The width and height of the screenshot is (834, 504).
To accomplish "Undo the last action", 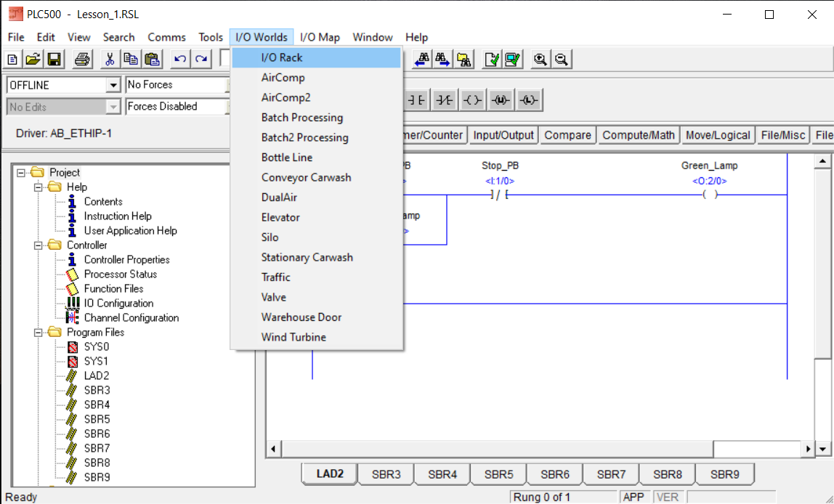I will (180, 59).
